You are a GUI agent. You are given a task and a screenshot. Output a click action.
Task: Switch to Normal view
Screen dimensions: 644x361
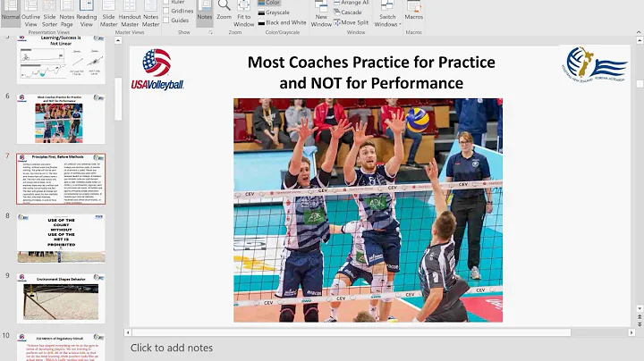point(11,13)
